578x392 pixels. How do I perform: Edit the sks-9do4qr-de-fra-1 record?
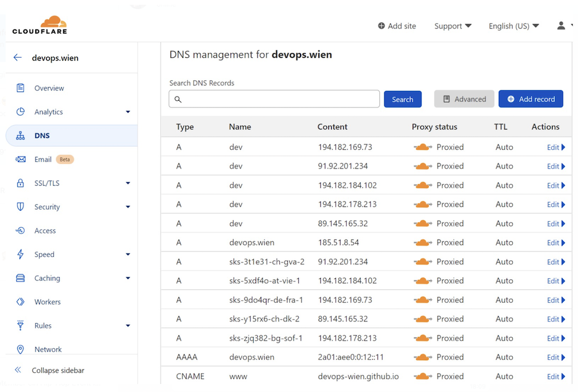click(556, 300)
